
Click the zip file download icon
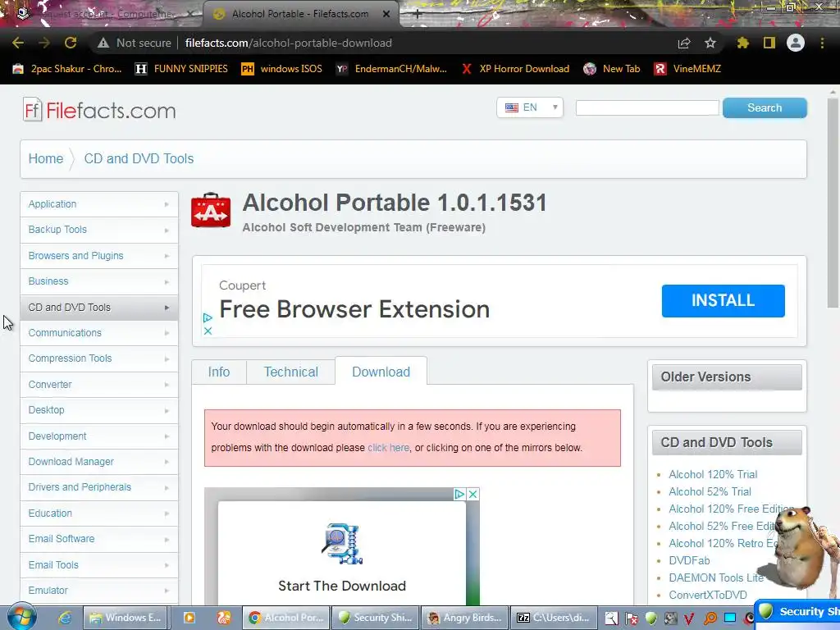342,544
